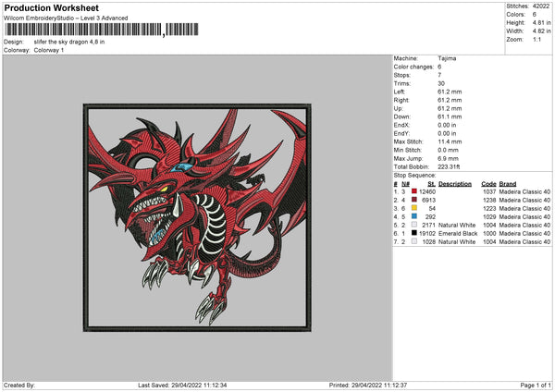Click design name 'slifer the sky dragon 4,8 in'
This screenshot has height=392, width=555.
coord(69,42)
